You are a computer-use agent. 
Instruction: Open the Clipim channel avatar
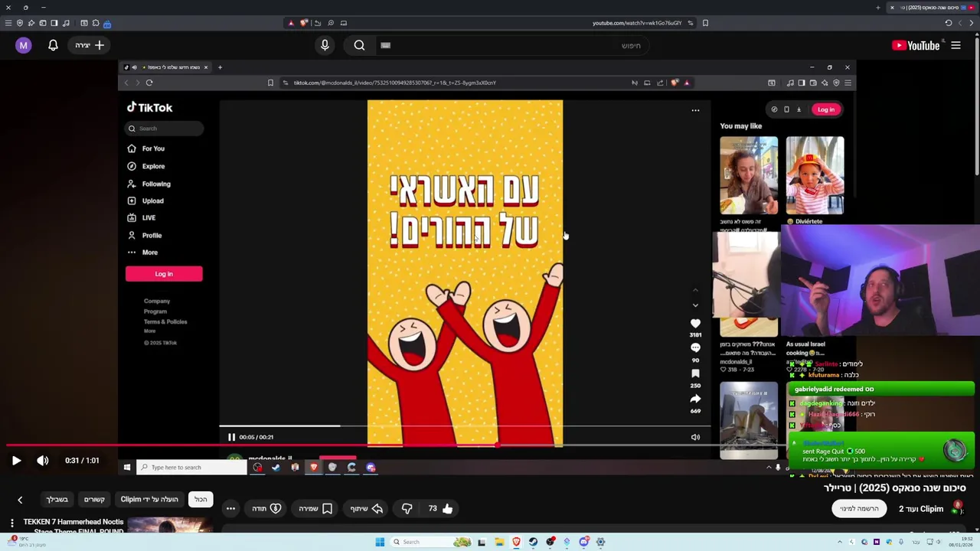(957, 508)
